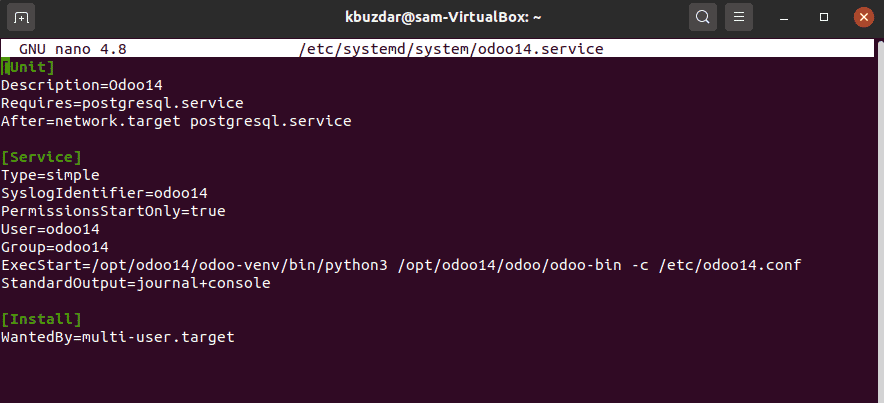Click the terminal vertical scrollbar
884x403 pixels.
[880, 220]
